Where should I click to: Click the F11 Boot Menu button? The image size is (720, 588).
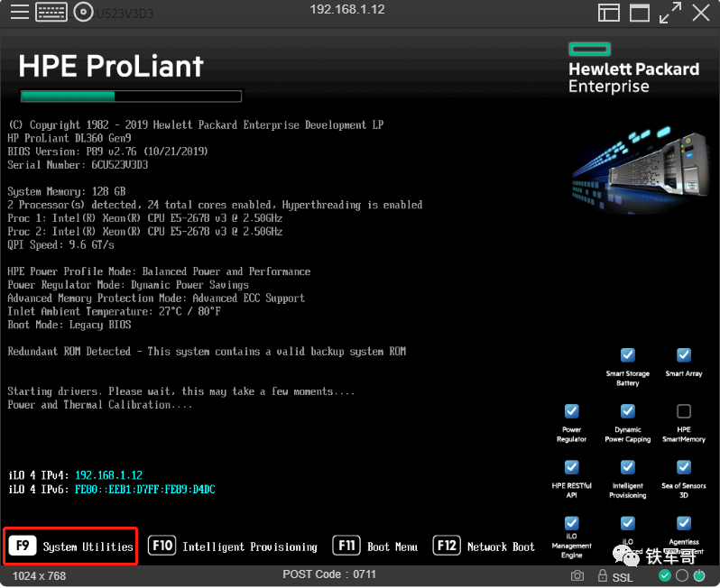click(x=375, y=546)
